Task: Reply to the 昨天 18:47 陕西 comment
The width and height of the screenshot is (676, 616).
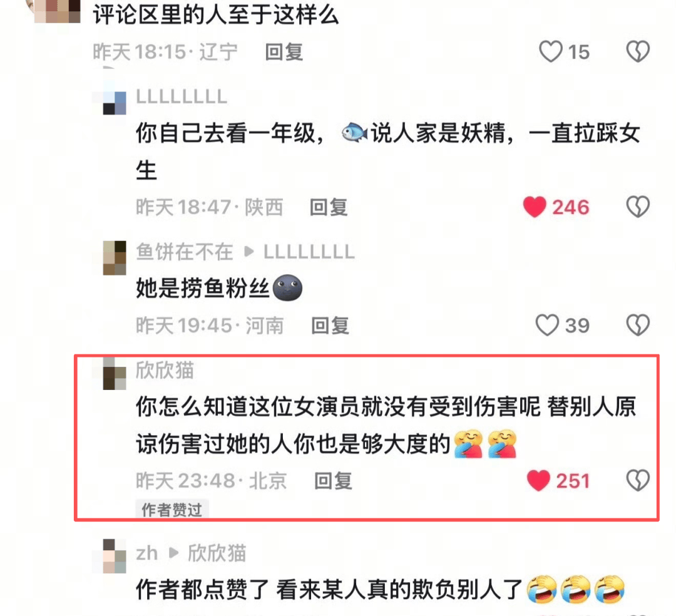Action: [329, 207]
